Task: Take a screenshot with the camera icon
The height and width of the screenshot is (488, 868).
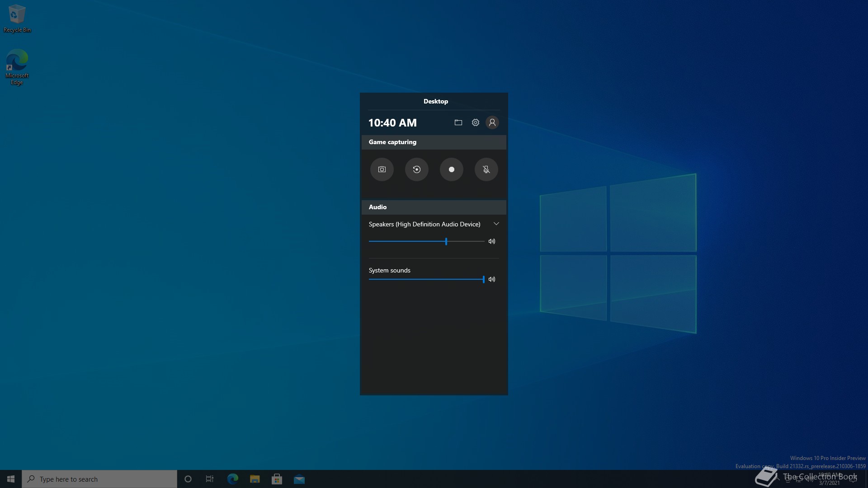Action: coord(382,169)
